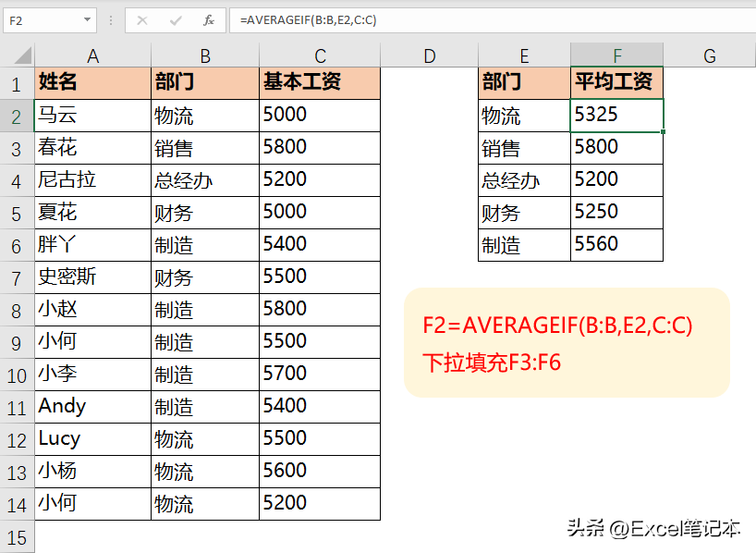Click 物流 in column E summary table
This screenshot has height=553, width=756.
pyautogui.click(x=524, y=116)
